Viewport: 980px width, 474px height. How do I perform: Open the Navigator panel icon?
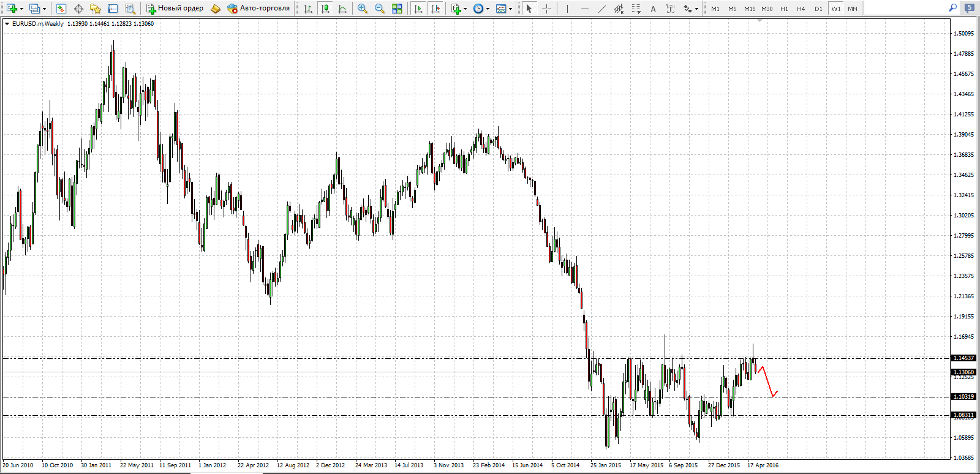click(x=96, y=9)
